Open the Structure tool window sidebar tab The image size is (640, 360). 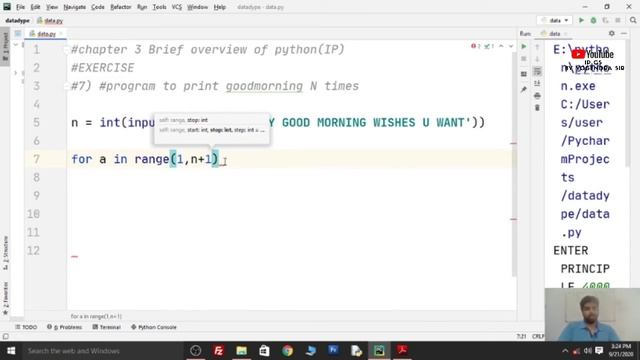[5, 253]
